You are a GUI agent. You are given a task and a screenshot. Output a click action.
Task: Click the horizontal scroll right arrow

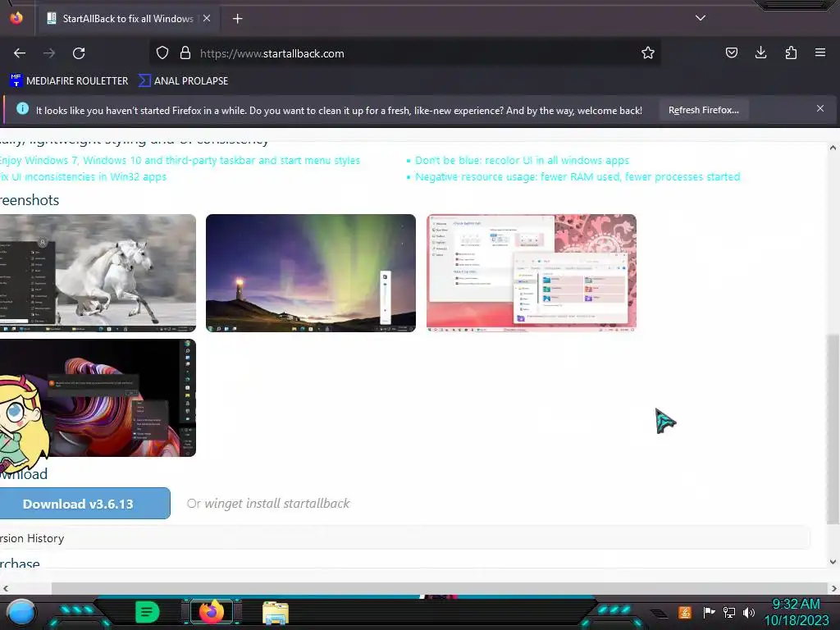[x=833, y=588]
